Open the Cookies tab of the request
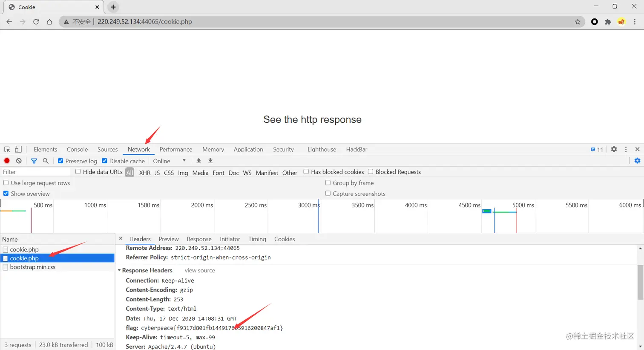The image size is (644, 350). [x=285, y=239]
